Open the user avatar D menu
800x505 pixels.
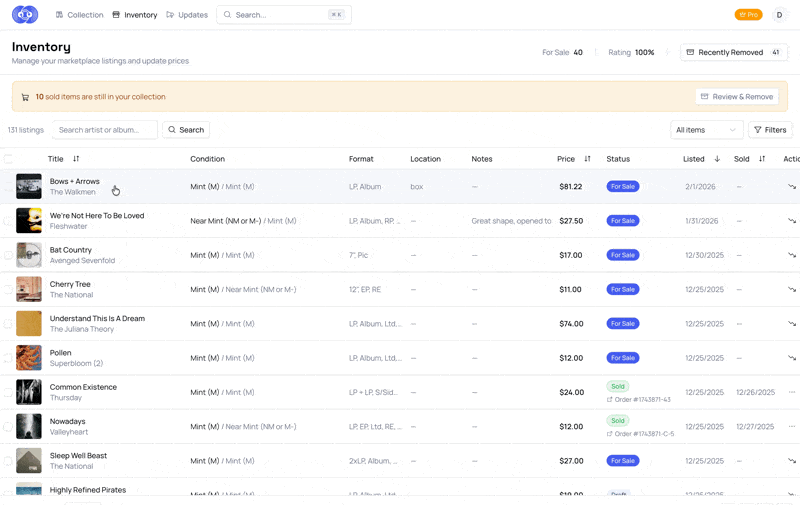pos(779,15)
